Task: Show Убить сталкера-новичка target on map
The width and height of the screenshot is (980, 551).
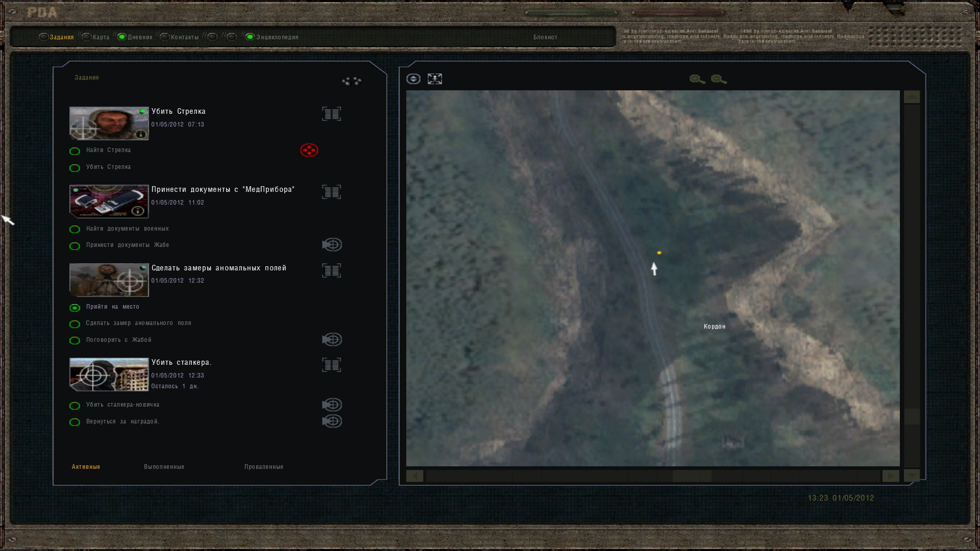Action: [332, 405]
